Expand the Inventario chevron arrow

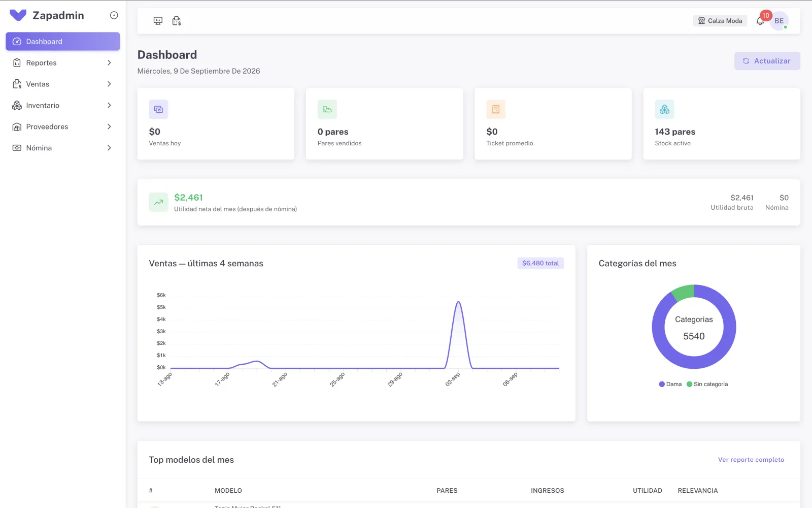coord(109,106)
